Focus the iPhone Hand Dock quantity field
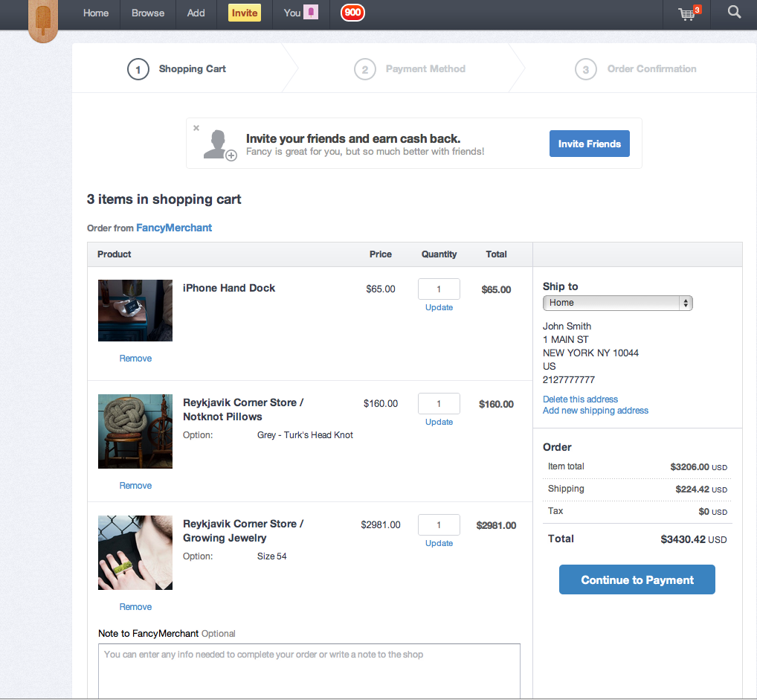Image resolution: width=757 pixels, height=700 pixels. [x=439, y=289]
